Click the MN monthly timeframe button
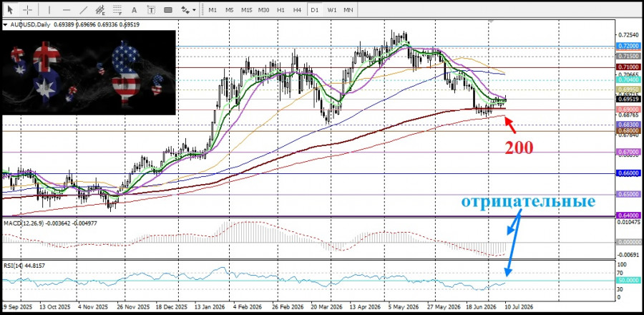The width and height of the screenshot is (644, 315). [x=348, y=9]
